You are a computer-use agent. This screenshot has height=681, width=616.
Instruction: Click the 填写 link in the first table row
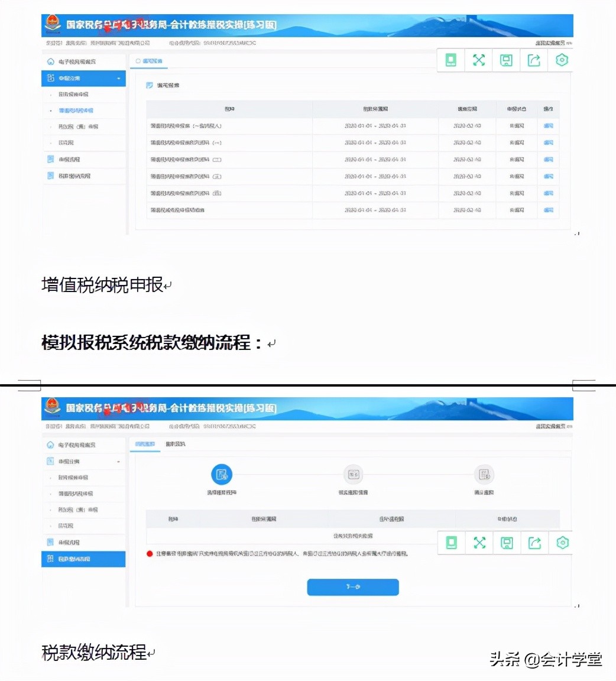pos(548,125)
